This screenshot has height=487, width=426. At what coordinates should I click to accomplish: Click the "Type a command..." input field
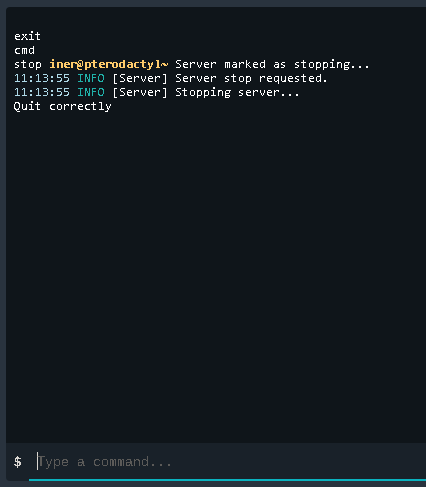pyautogui.click(x=230, y=462)
